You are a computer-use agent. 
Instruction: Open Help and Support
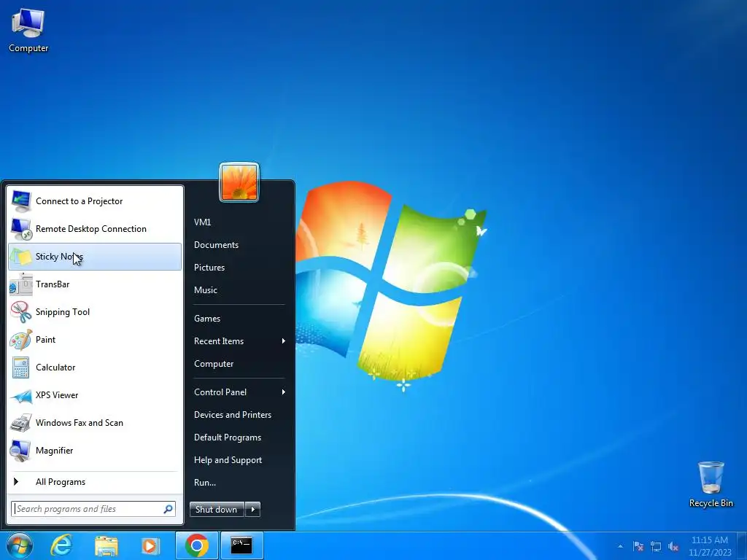point(228,460)
